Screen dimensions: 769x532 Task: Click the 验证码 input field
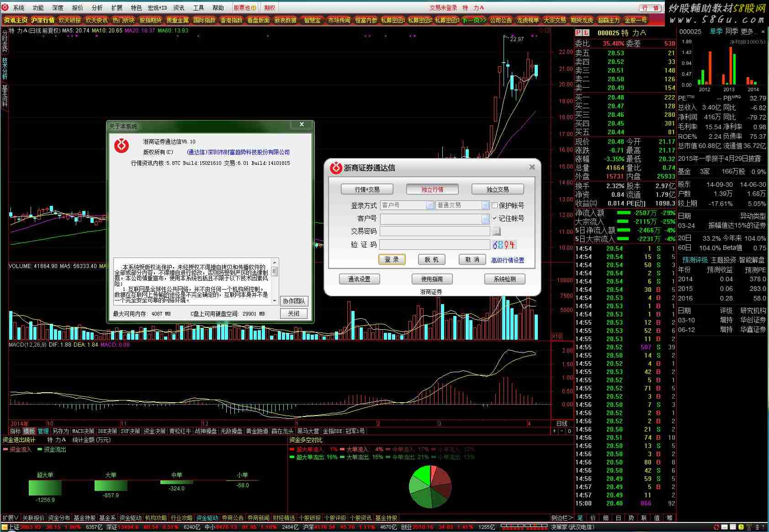435,245
